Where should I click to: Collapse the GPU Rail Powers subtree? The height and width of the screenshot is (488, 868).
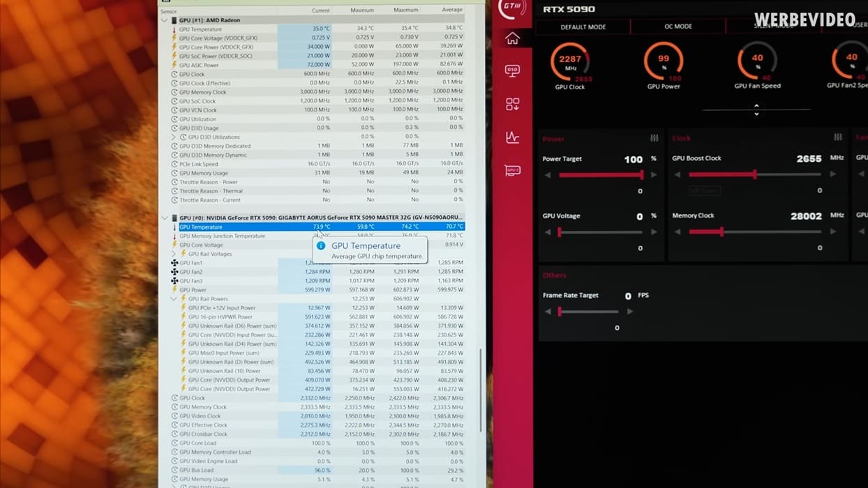pos(174,299)
